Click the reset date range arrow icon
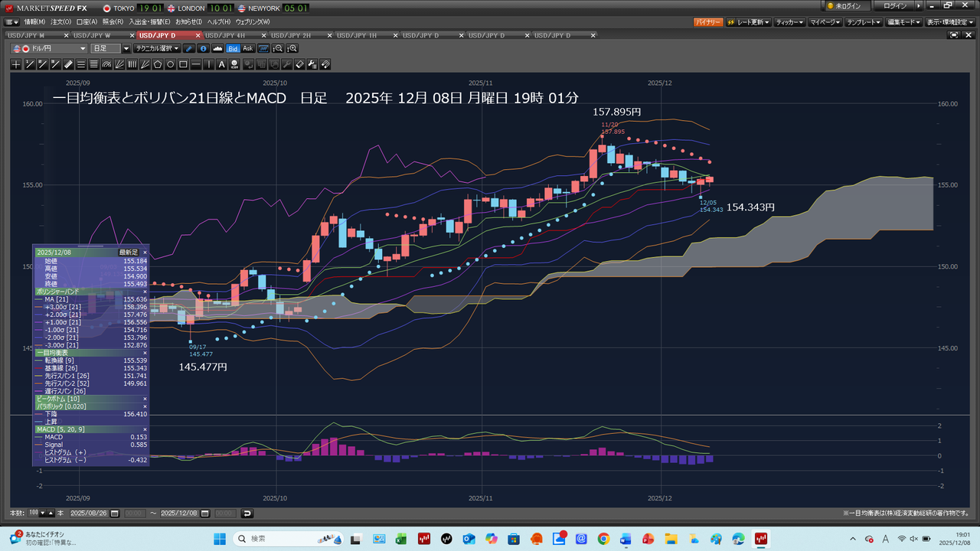This screenshot has height=551, width=980. point(247,514)
